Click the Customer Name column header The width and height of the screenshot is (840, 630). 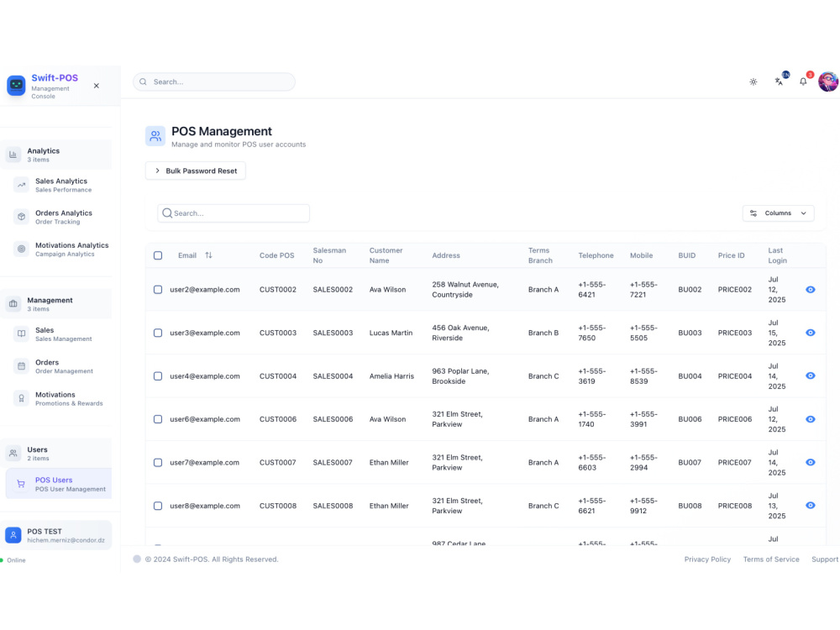point(386,255)
